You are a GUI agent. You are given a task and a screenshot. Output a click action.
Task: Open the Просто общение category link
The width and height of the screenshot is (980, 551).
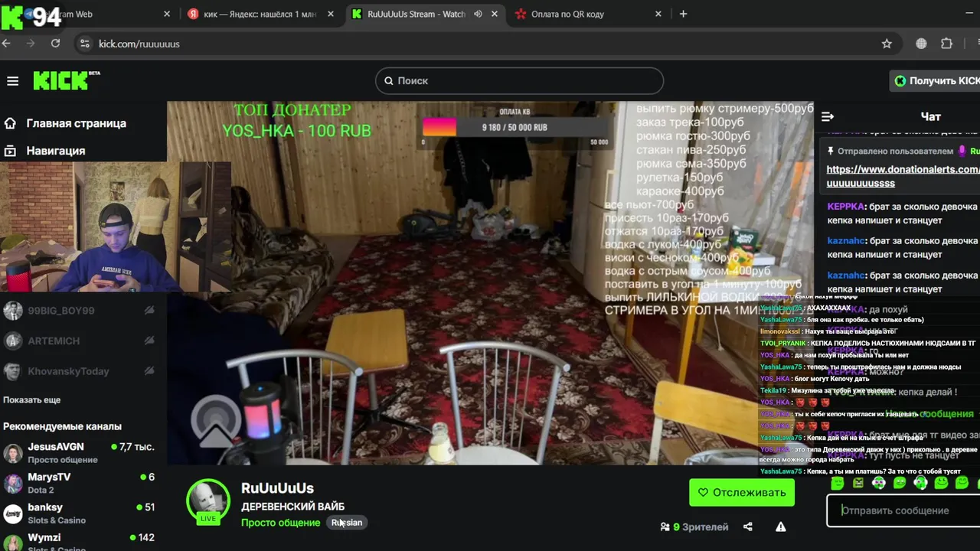[280, 523]
